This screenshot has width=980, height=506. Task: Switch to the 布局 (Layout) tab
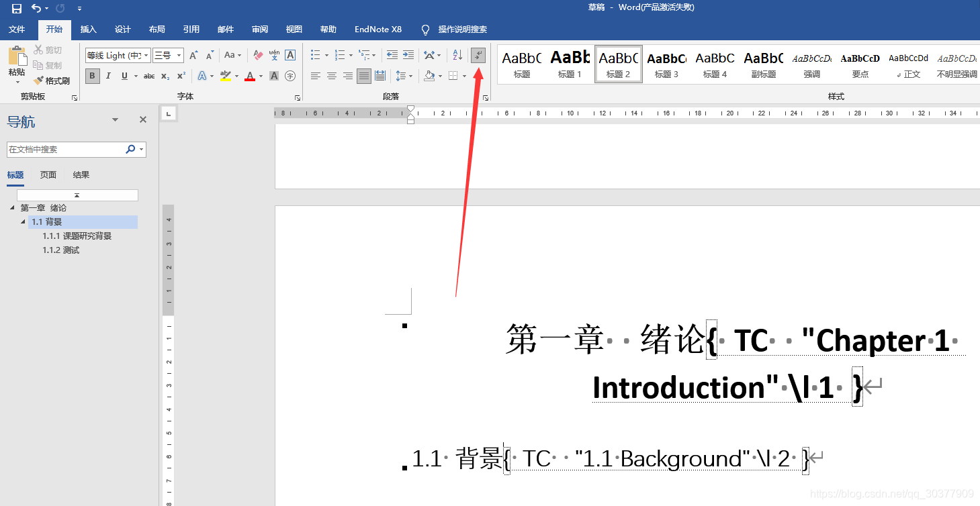157,30
